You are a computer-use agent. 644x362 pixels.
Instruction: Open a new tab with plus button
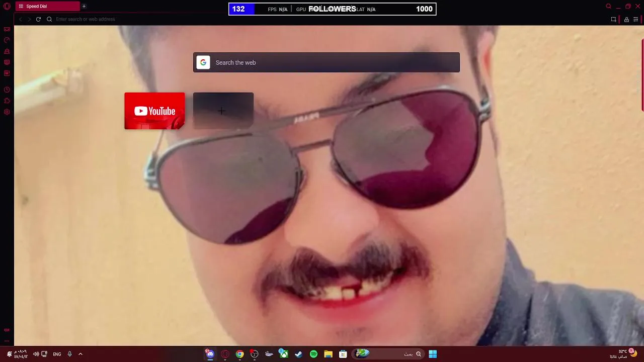click(84, 7)
